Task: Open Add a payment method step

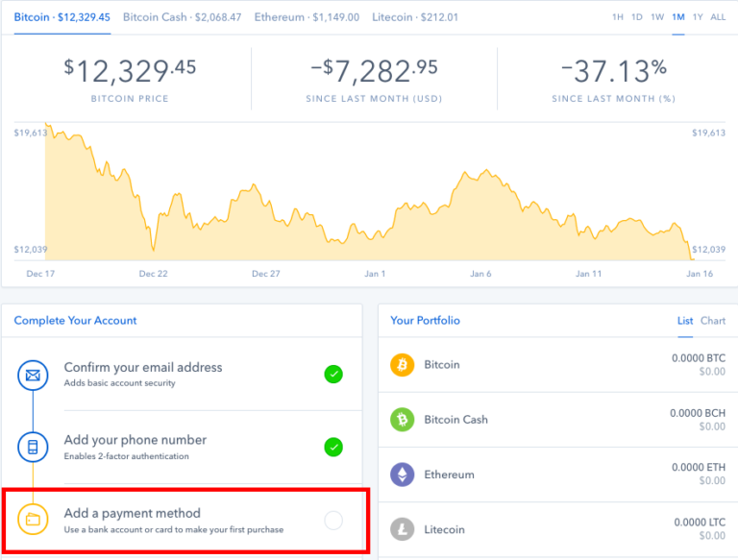Action: tap(133, 514)
